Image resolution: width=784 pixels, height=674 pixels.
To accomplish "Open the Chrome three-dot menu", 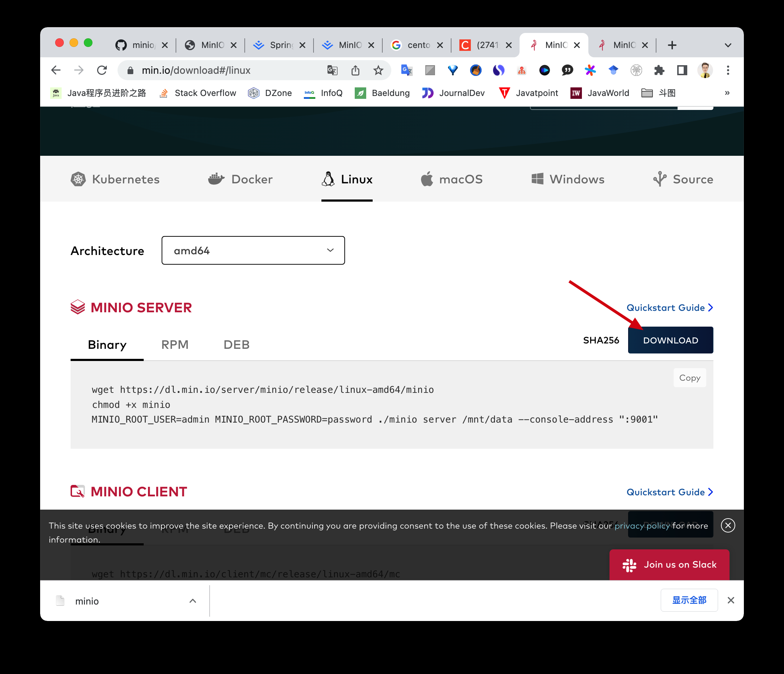I will 728,70.
